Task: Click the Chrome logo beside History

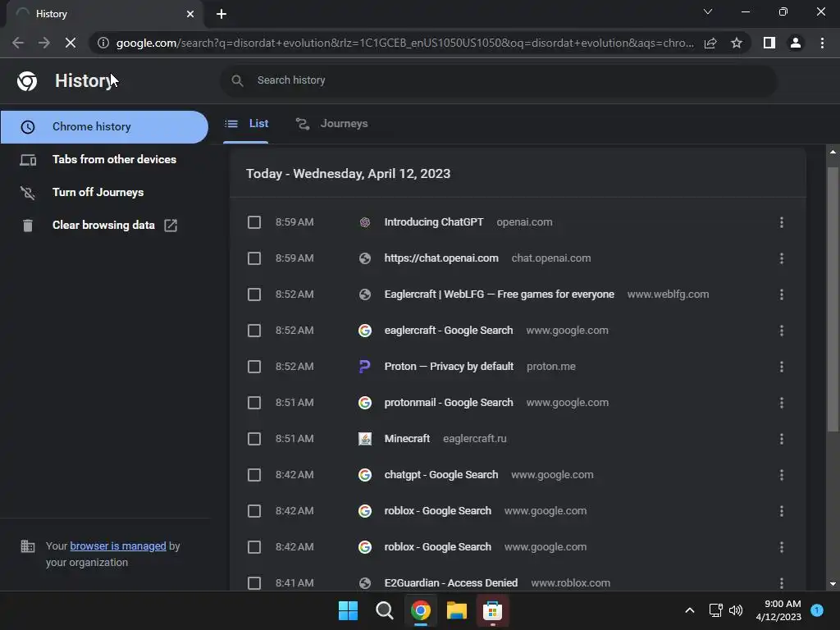Action: (x=27, y=81)
